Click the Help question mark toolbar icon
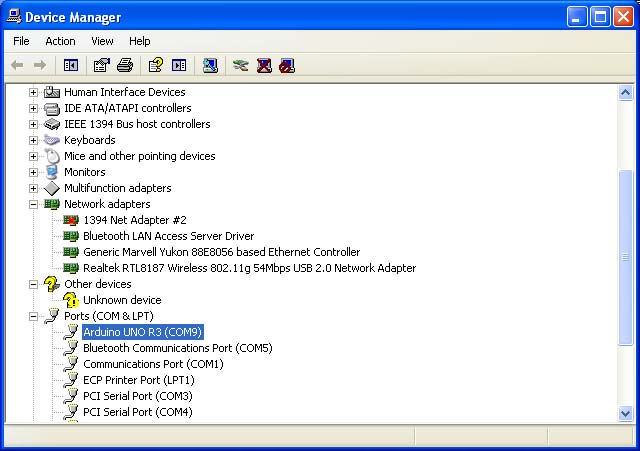This screenshot has height=451, width=640. coord(156,65)
